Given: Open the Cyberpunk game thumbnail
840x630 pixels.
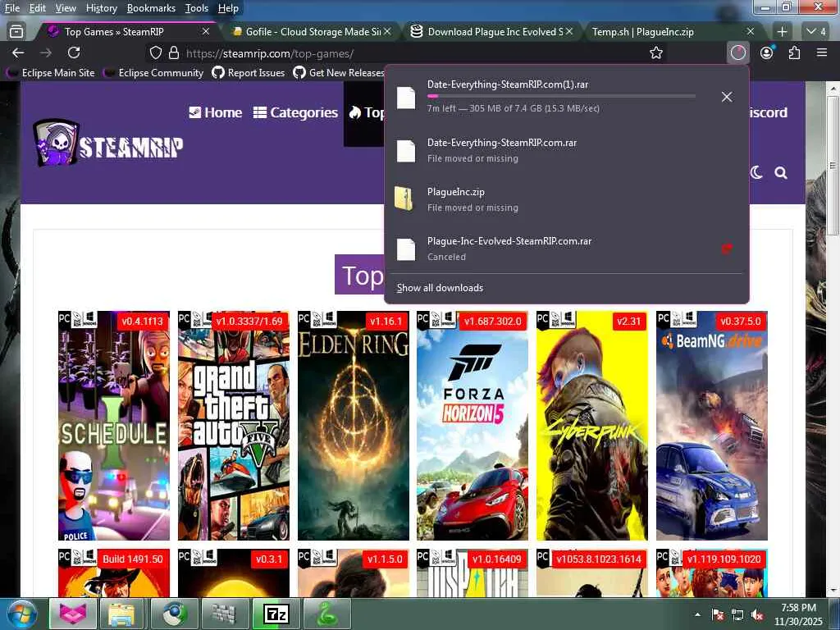Looking at the screenshot, I should tap(592, 426).
